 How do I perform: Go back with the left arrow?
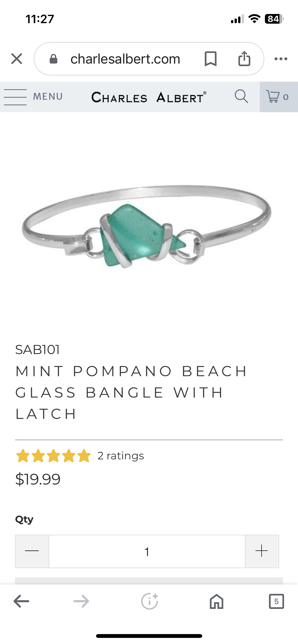click(21, 601)
